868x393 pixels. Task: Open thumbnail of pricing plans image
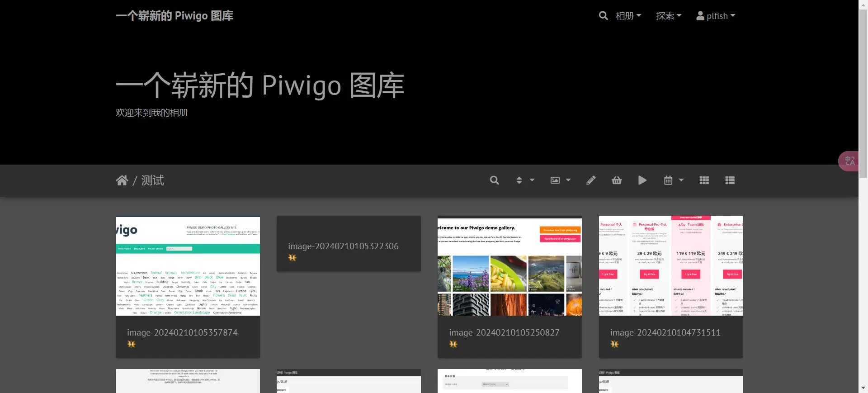pyautogui.click(x=671, y=266)
